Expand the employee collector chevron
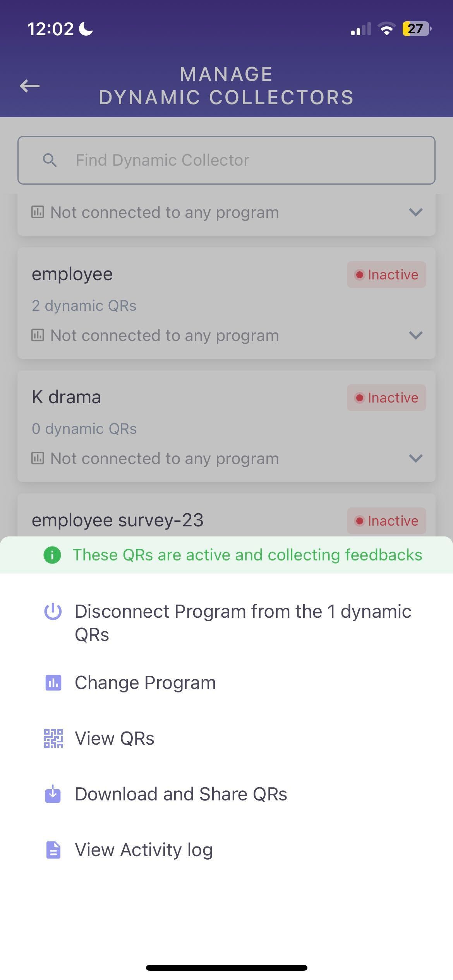The image size is (453, 980). pyautogui.click(x=415, y=335)
